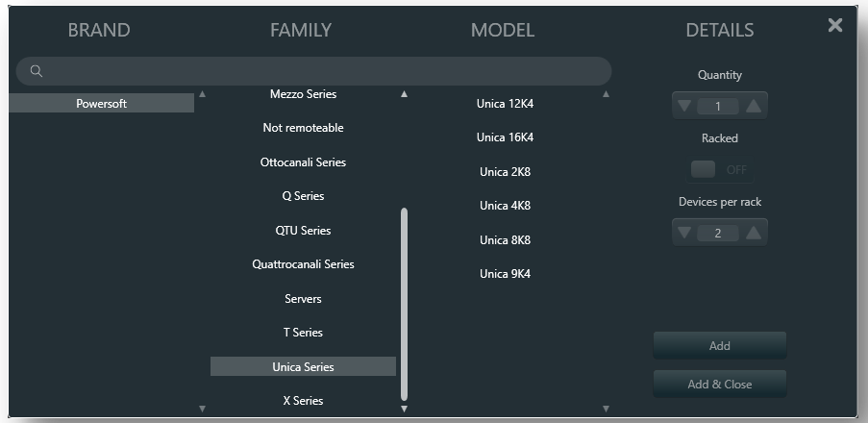Click the Add & Close button

coord(720,385)
